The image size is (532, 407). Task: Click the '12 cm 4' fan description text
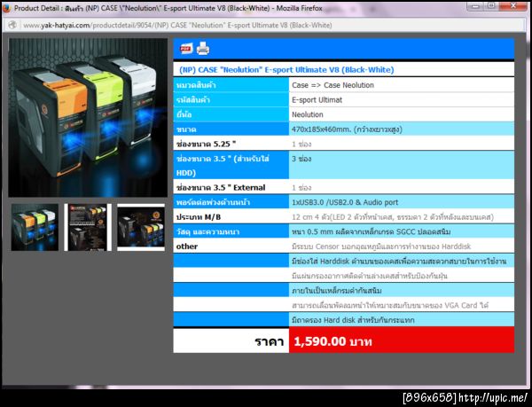click(x=393, y=217)
